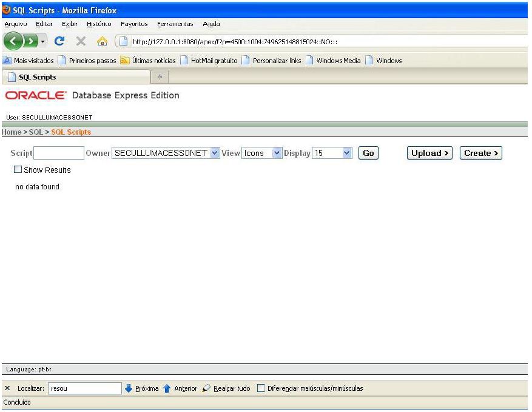
Task: Go to SQL breadcrumb link
Action: 36,132
